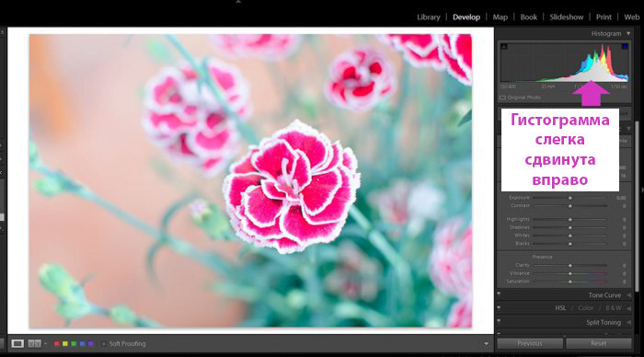Click the Saturation slider handle
Viewport: 644px width, 357px height.
point(570,282)
